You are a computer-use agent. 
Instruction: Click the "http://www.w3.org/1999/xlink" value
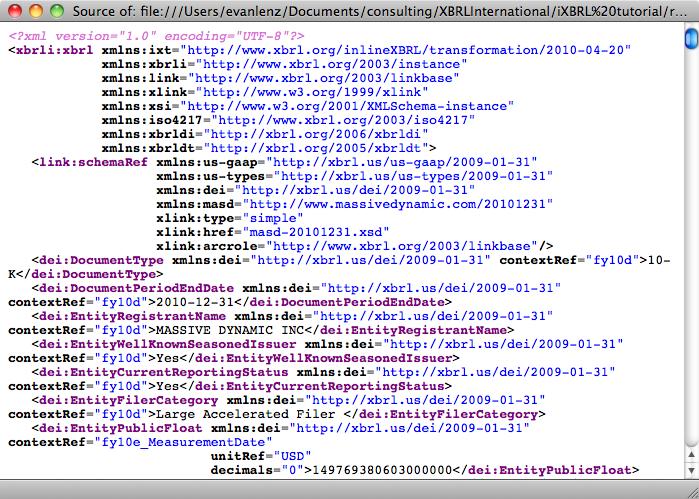click(312, 92)
